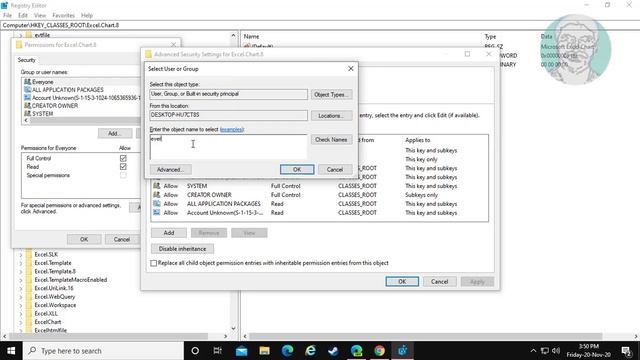
Task: Open the Favorites menu
Action: (x=64, y=16)
